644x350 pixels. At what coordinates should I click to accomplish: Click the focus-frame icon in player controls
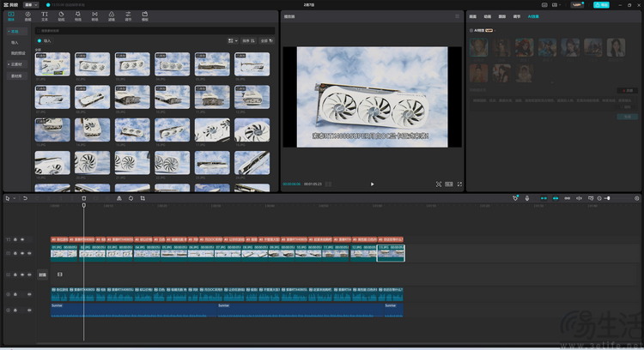pyautogui.click(x=439, y=184)
